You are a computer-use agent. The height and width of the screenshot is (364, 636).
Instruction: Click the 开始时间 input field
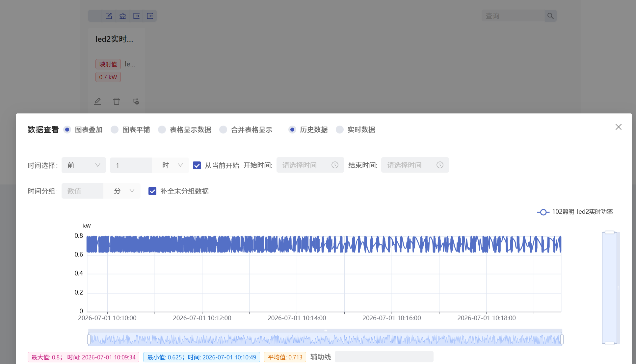(310, 165)
